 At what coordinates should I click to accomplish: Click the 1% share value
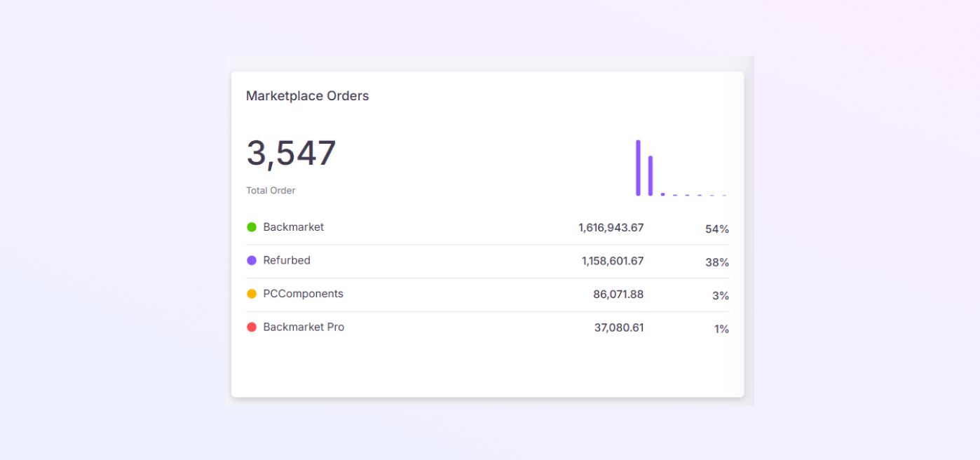point(721,329)
